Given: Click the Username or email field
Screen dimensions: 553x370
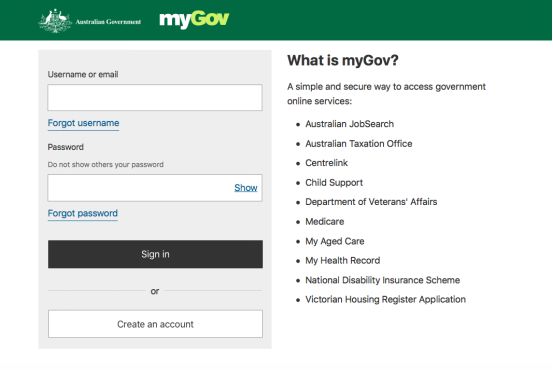Looking at the screenshot, I should point(155,97).
